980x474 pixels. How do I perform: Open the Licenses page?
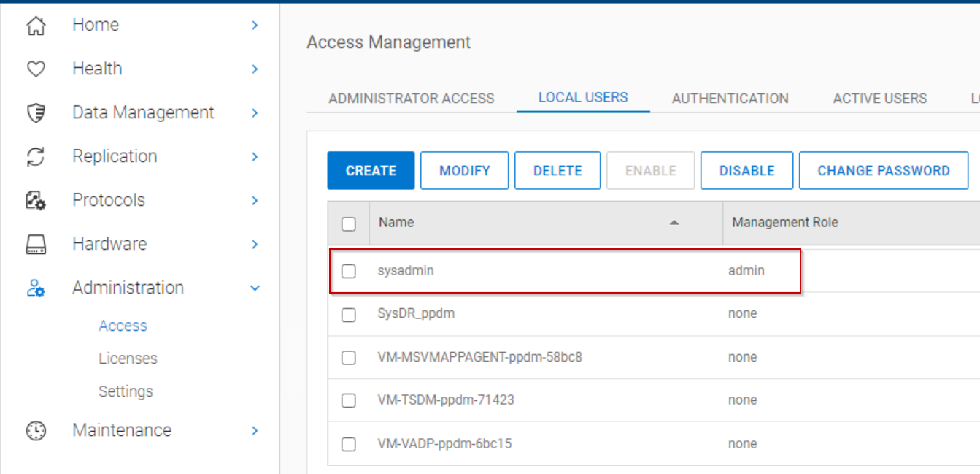pos(128,358)
